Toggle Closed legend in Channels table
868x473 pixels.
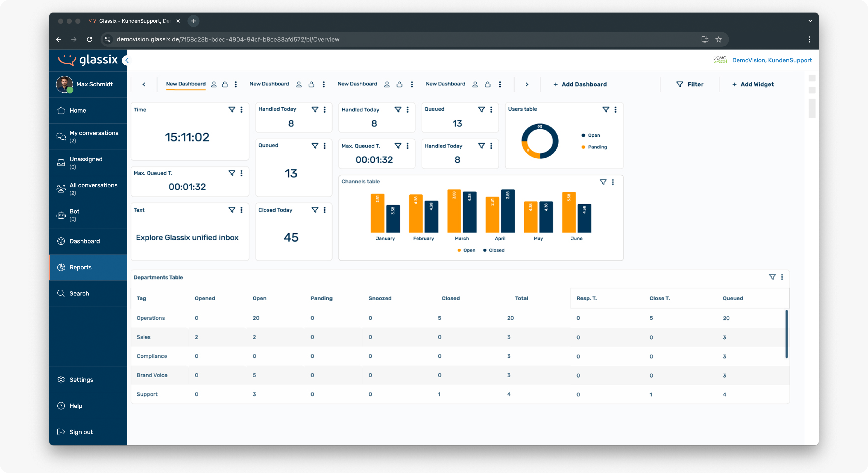point(494,250)
